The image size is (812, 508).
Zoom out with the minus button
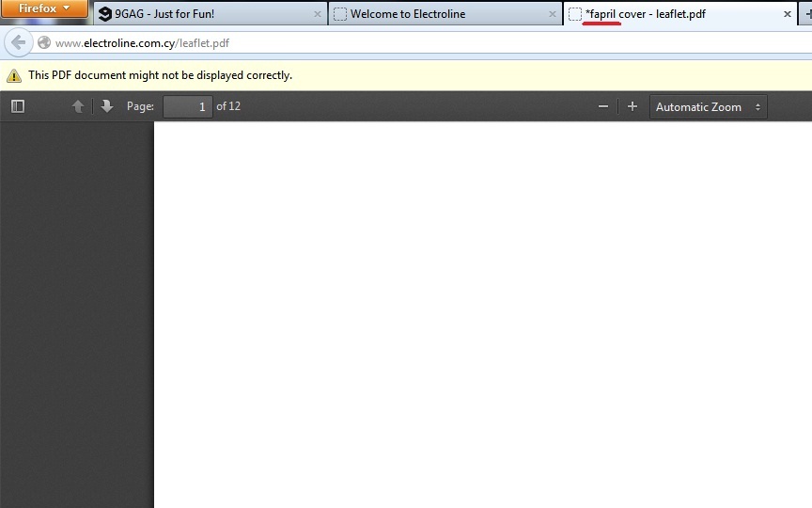pos(602,107)
